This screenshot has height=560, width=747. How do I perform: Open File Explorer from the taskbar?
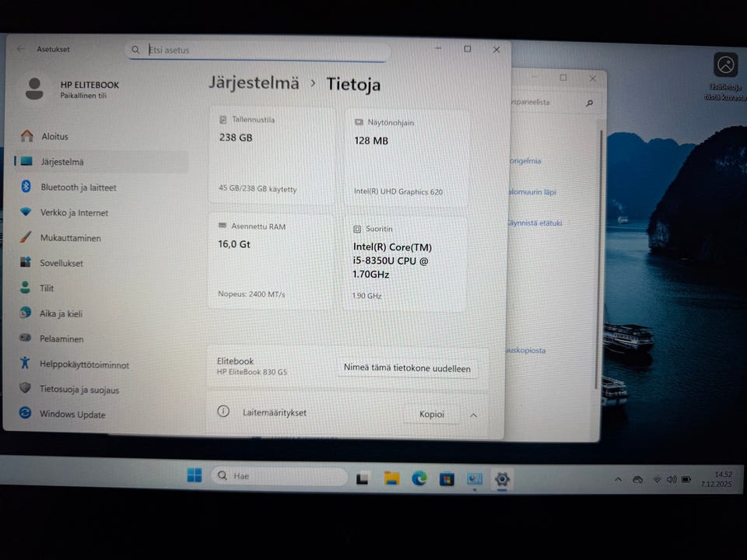pos(391,478)
